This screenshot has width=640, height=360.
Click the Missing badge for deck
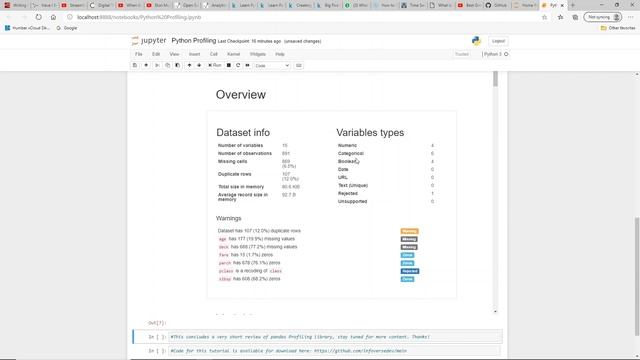click(x=409, y=247)
